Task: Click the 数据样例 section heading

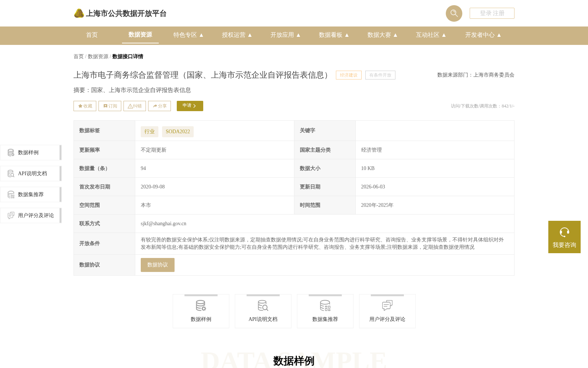Action: [294, 361]
